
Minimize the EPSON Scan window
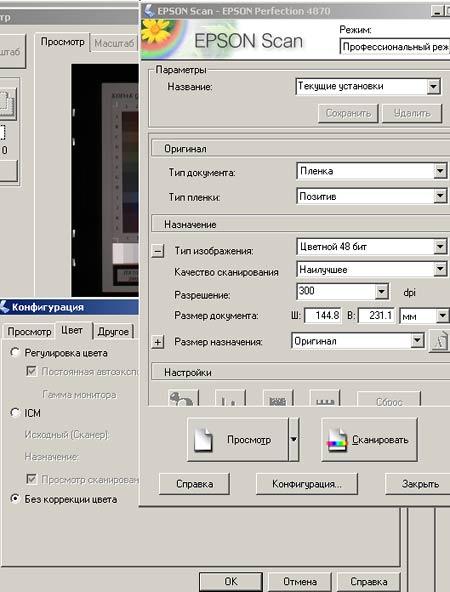tap(437, 11)
